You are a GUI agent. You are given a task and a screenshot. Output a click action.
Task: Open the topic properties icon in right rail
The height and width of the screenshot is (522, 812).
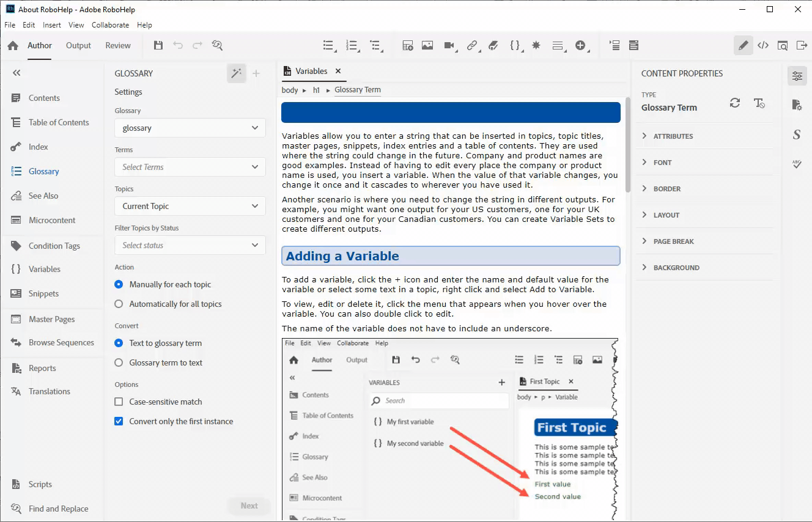coord(797,105)
